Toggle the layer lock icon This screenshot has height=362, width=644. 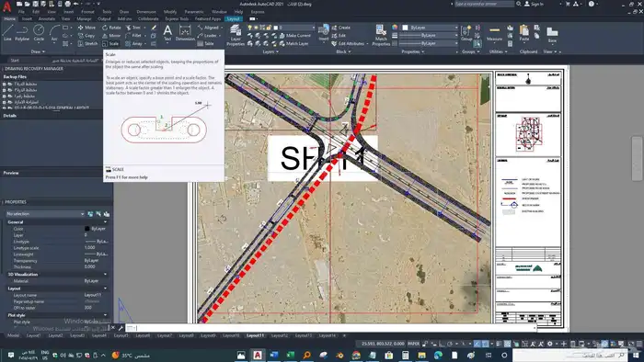(x=269, y=28)
